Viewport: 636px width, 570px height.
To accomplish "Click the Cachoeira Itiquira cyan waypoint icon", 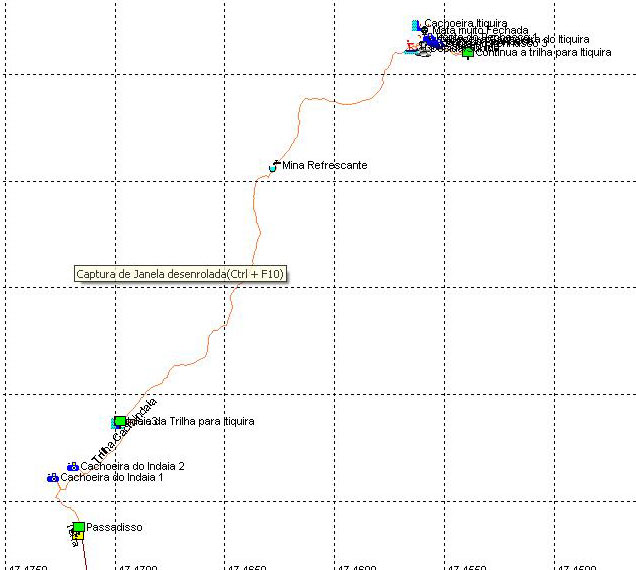I will coord(416,24).
